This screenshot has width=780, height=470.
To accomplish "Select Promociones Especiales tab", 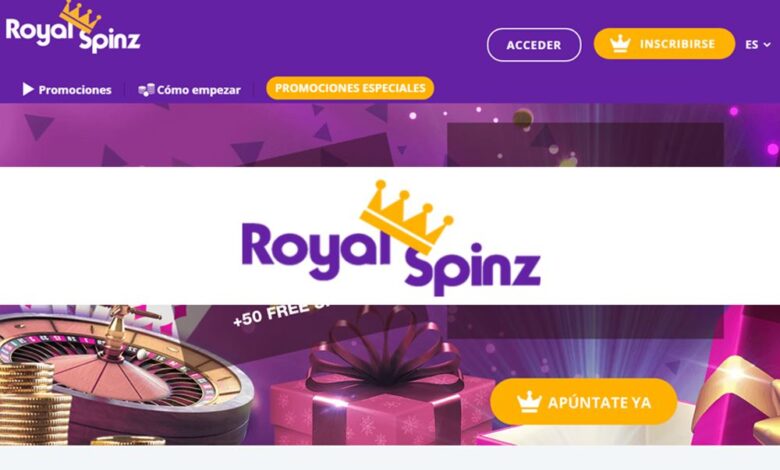I will pyautogui.click(x=350, y=88).
